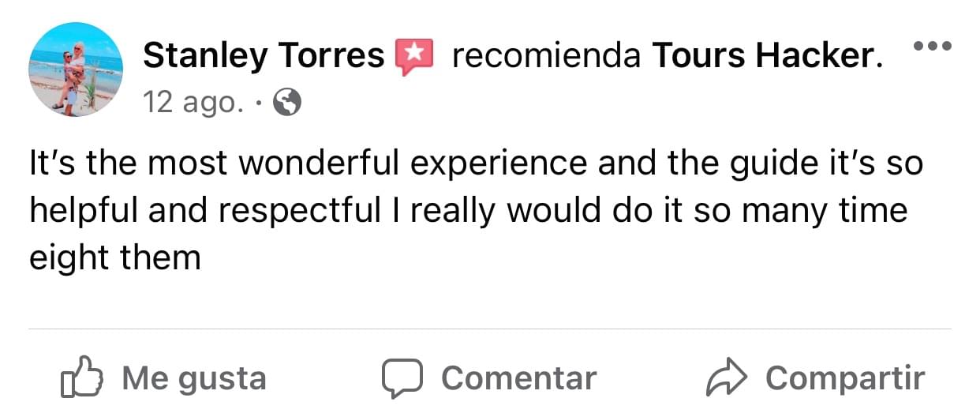Click the review line starting "It's the most"
This screenshot has height=417, width=980.
[475, 164]
